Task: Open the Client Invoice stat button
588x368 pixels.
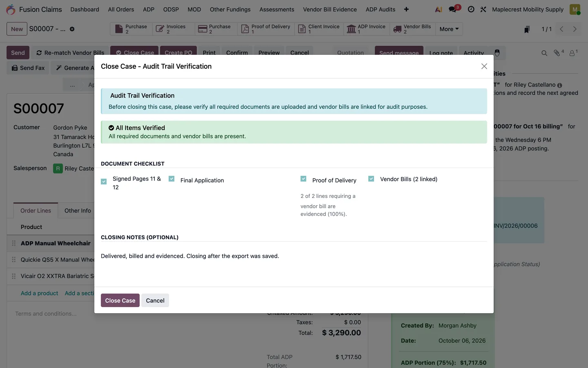Action: (x=319, y=29)
